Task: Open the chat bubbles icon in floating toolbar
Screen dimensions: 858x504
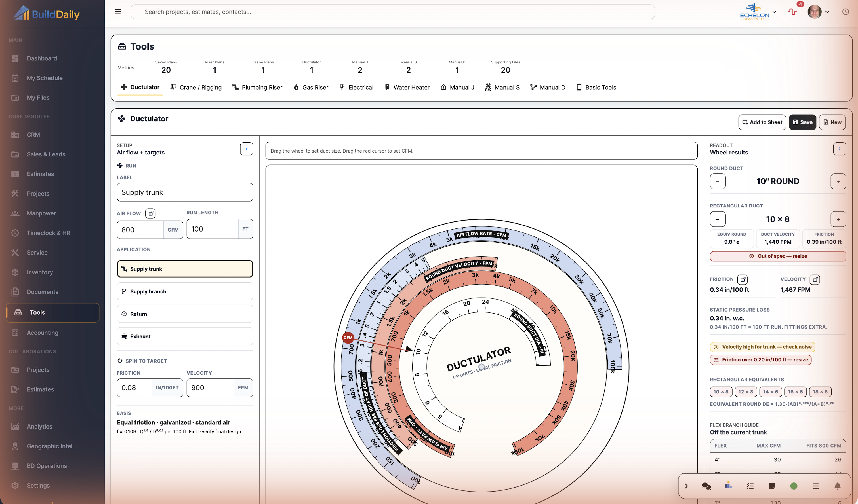Action: coord(706,486)
